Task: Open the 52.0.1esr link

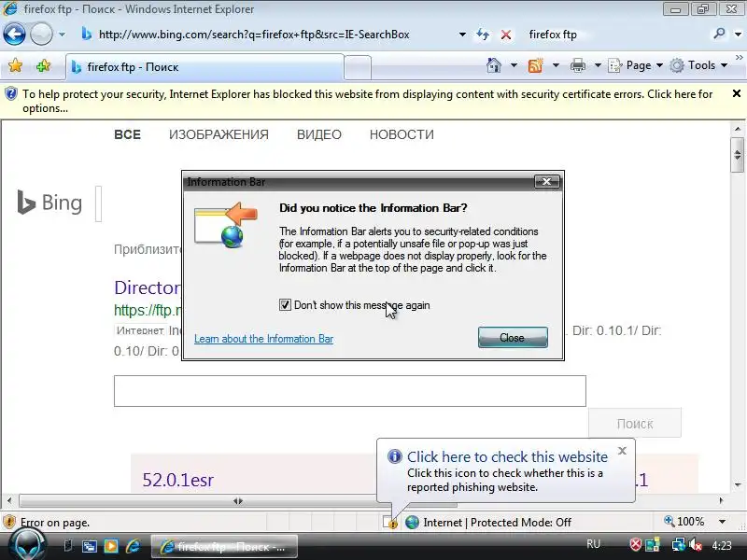Action: click(x=177, y=480)
